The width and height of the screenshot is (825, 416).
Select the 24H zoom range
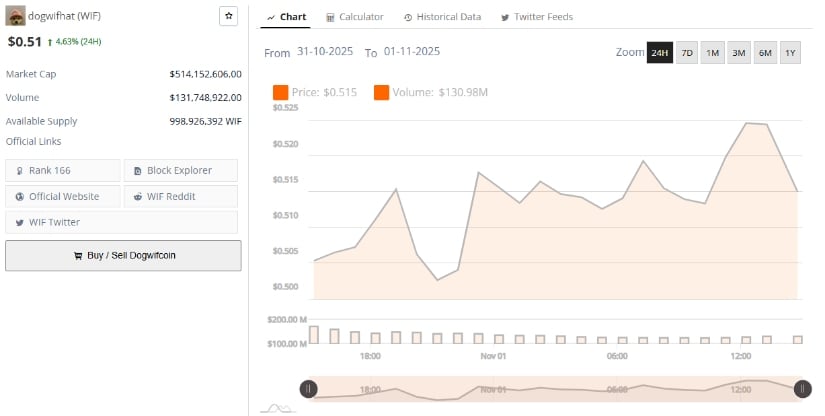pos(659,53)
